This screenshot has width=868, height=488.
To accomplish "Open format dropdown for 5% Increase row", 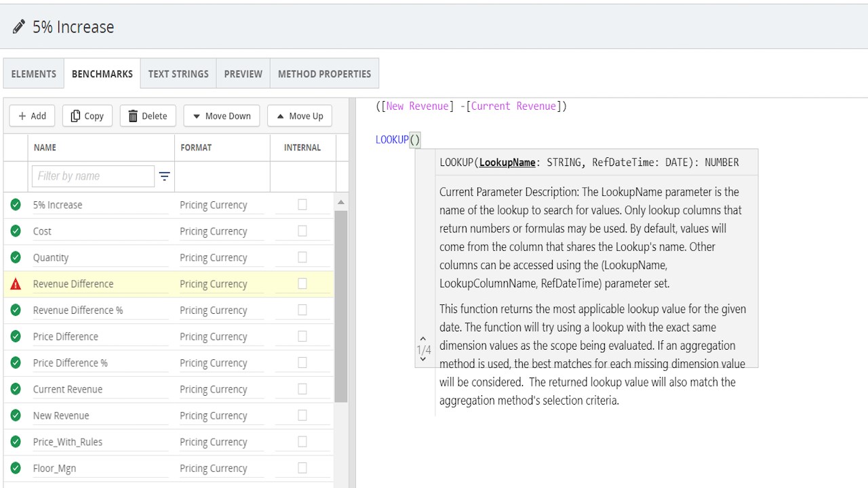I will point(222,205).
